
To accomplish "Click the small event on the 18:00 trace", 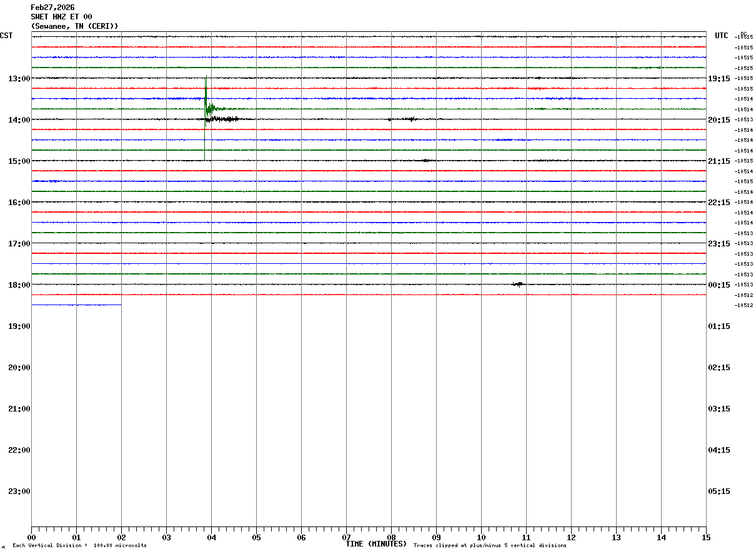I will [x=518, y=285].
